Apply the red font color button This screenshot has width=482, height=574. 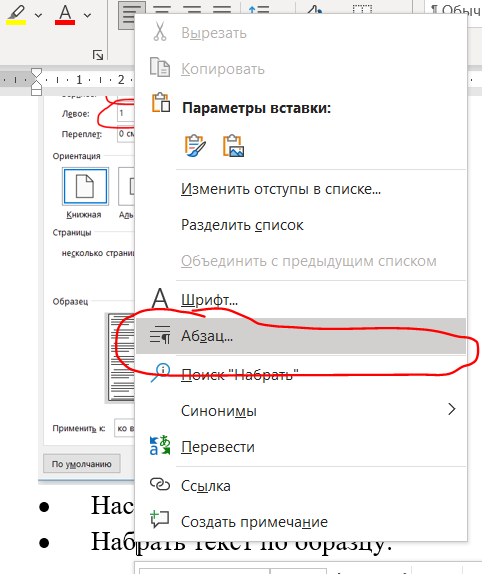(x=65, y=15)
